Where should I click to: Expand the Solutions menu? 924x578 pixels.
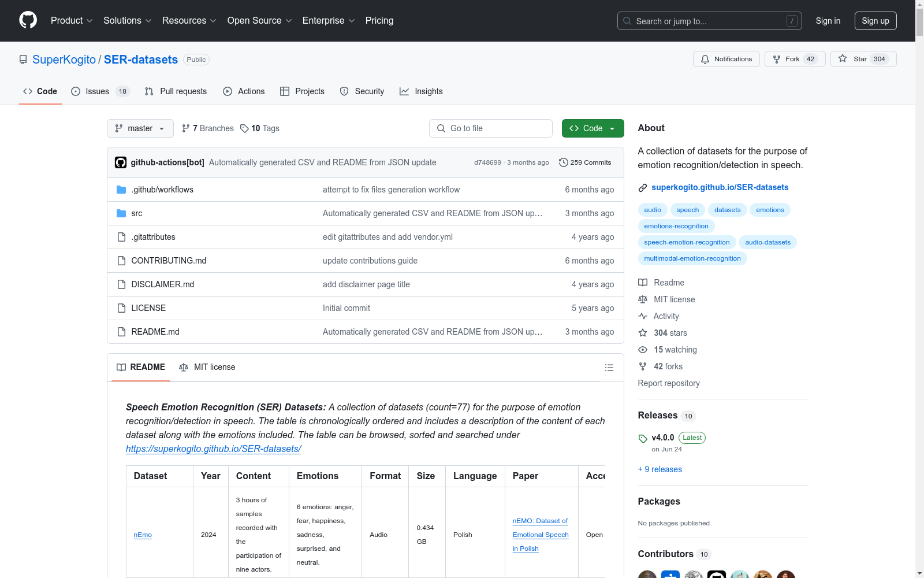pyautogui.click(x=128, y=21)
